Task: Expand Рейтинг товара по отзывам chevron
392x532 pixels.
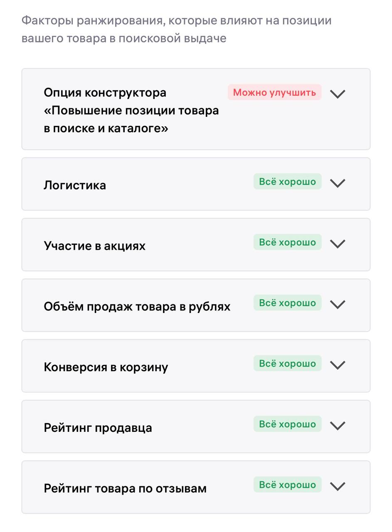Action: point(338,486)
